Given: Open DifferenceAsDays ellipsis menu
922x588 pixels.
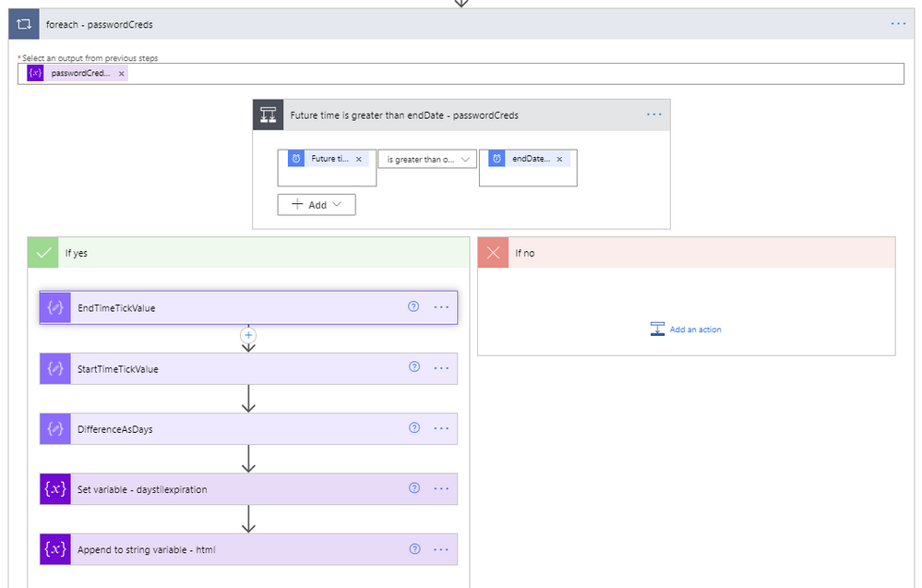Looking at the screenshot, I should pos(441,428).
